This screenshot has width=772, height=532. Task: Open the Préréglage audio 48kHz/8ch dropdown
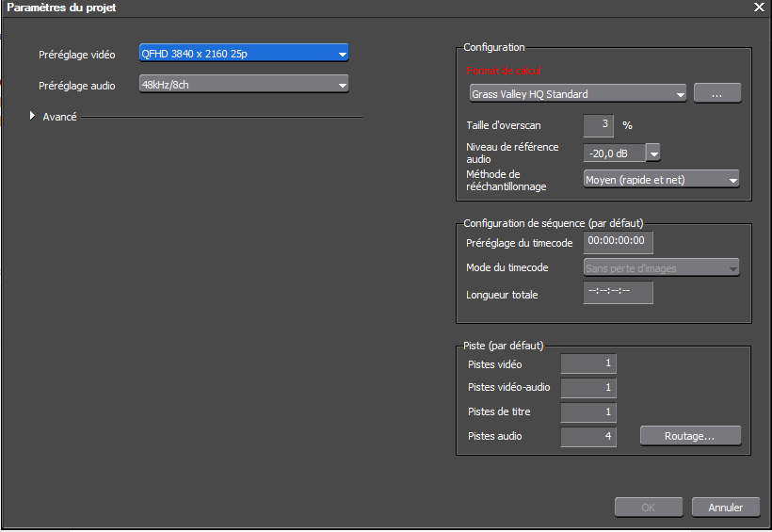tap(244, 84)
